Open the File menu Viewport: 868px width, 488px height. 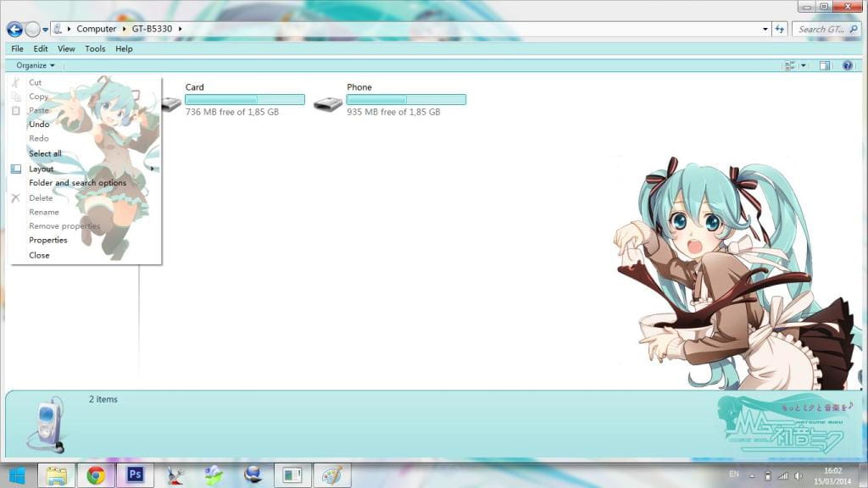(17, 48)
